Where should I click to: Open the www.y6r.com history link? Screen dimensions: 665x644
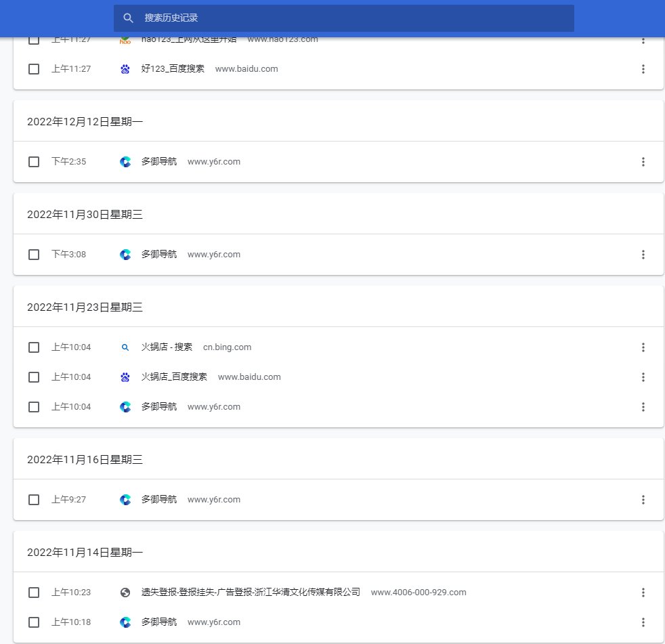(x=214, y=161)
